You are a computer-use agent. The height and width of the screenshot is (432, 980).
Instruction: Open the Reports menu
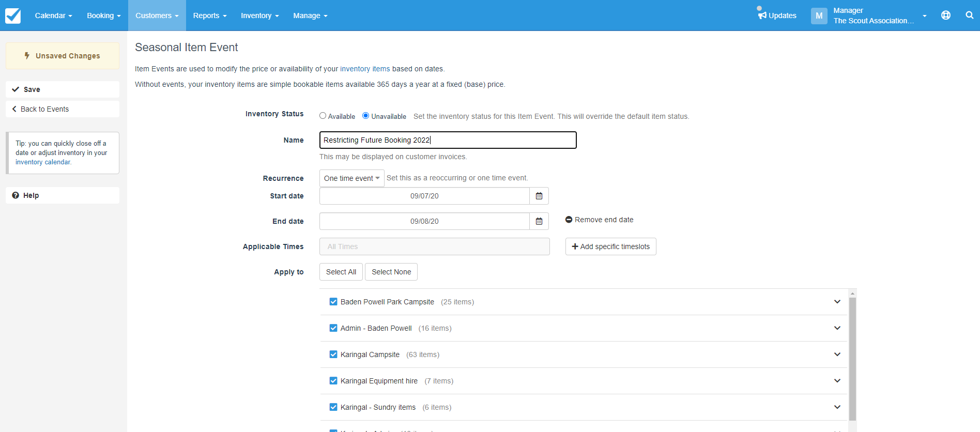pyautogui.click(x=210, y=16)
